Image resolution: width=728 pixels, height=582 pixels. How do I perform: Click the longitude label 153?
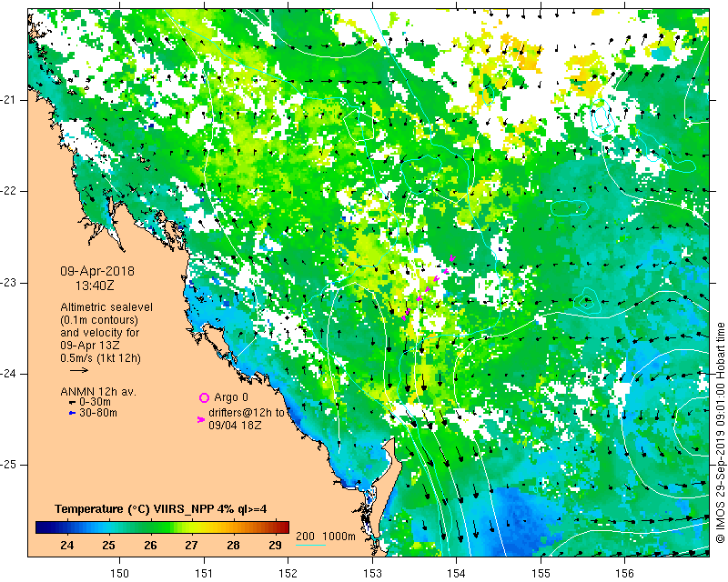coord(372,574)
